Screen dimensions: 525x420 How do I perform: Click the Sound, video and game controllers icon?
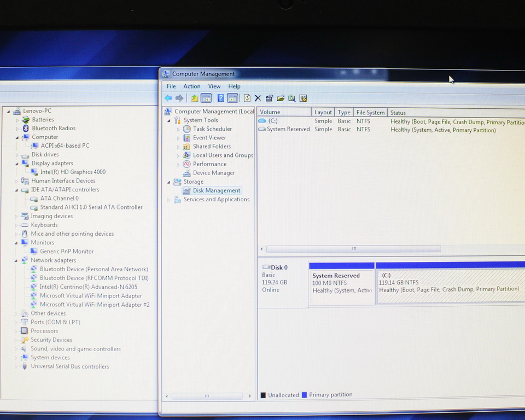[24, 349]
